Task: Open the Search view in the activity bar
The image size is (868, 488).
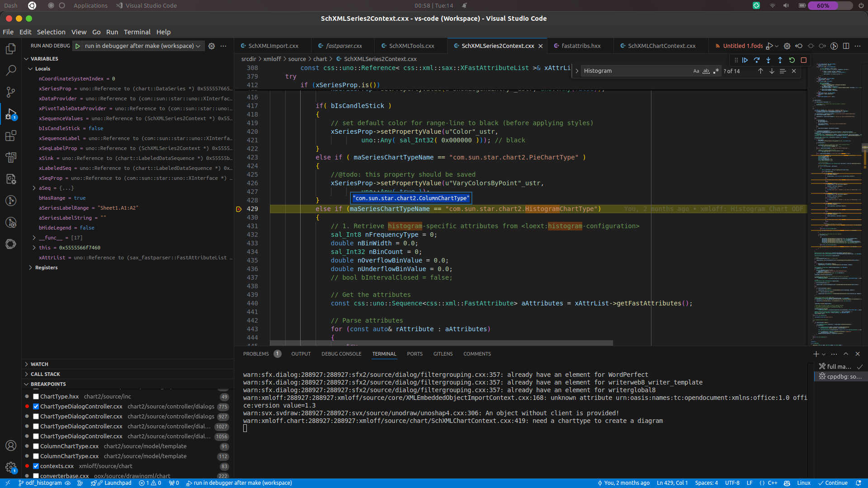Action: (11, 70)
